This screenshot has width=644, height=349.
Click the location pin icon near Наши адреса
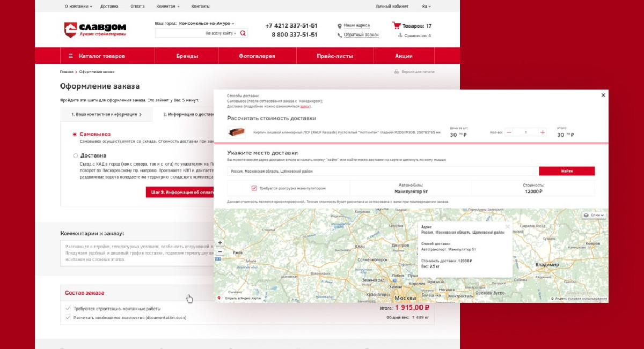point(340,26)
